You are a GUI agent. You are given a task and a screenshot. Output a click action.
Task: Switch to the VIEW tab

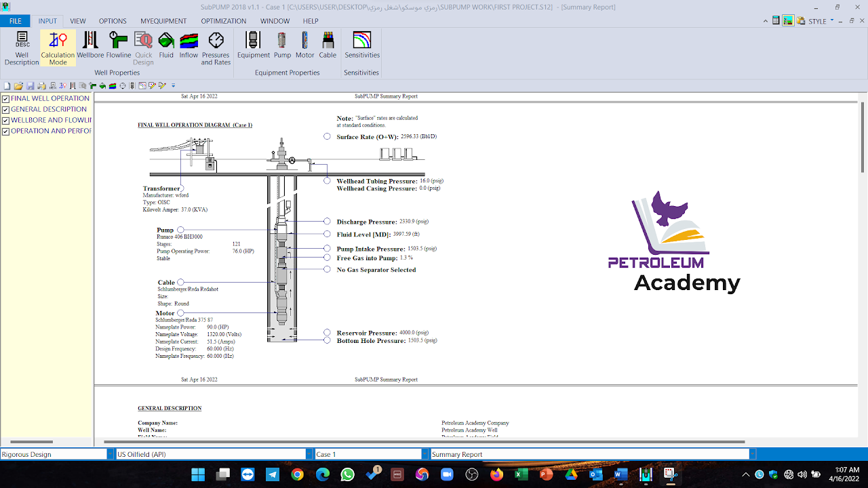point(78,21)
